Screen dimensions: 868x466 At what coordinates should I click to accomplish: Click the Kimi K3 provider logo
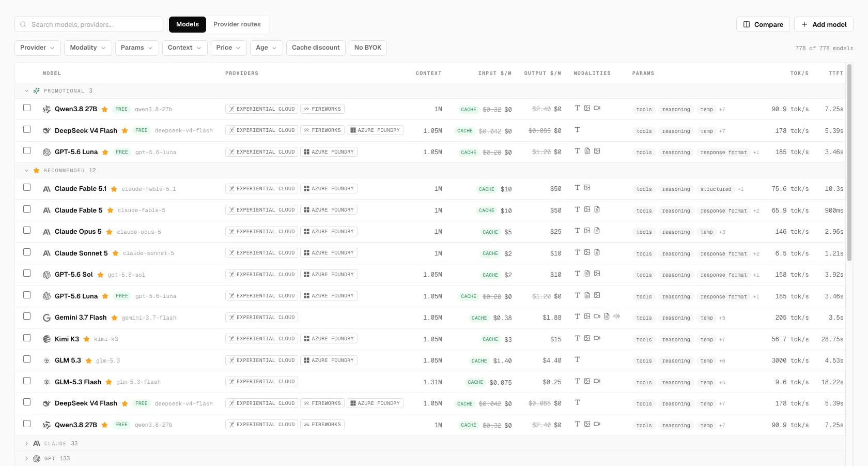(x=47, y=339)
